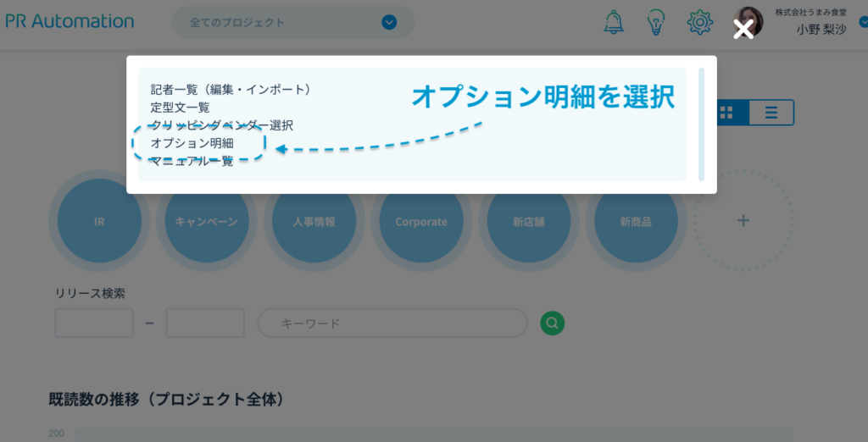
Task: Open the settings gear icon
Action: pos(699,23)
